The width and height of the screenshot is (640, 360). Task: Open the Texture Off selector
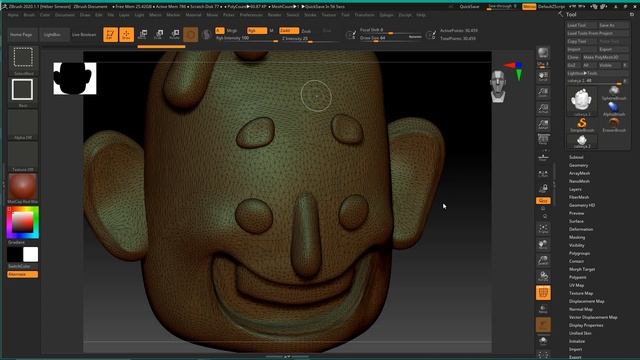point(23,156)
